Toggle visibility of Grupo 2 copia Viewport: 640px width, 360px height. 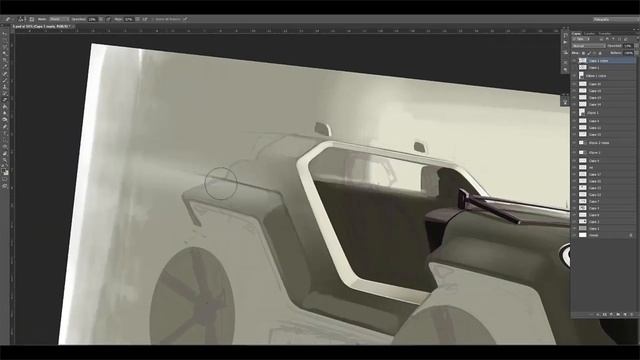coord(574,142)
